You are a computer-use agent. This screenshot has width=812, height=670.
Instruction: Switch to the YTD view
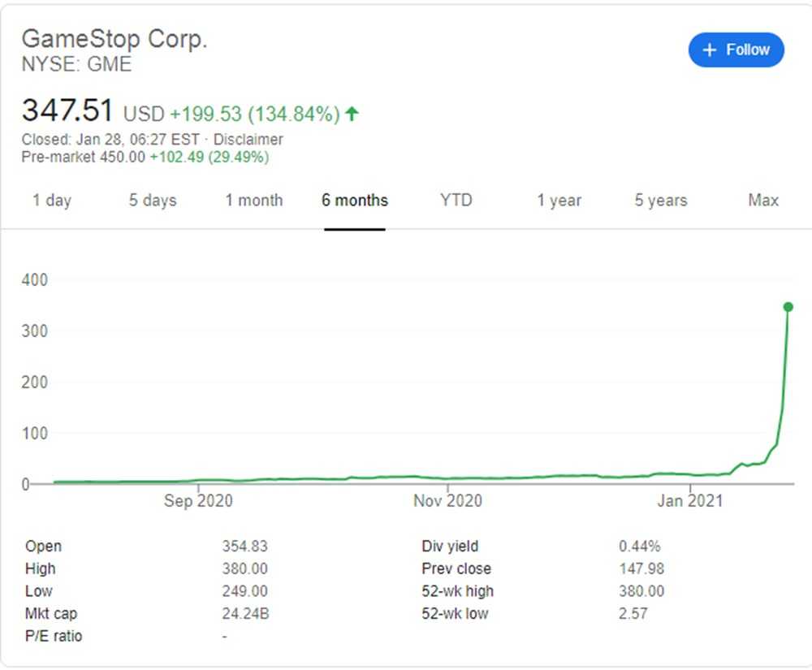click(x=456, y=201)
